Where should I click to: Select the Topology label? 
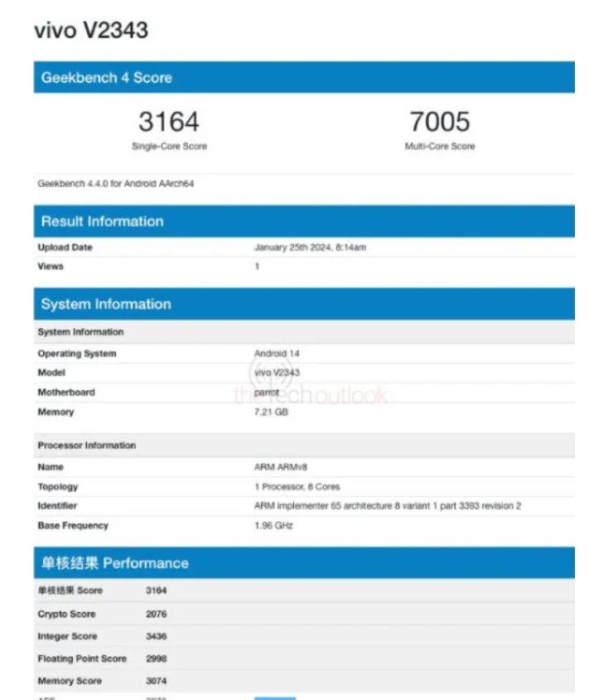tap(58, 487)
